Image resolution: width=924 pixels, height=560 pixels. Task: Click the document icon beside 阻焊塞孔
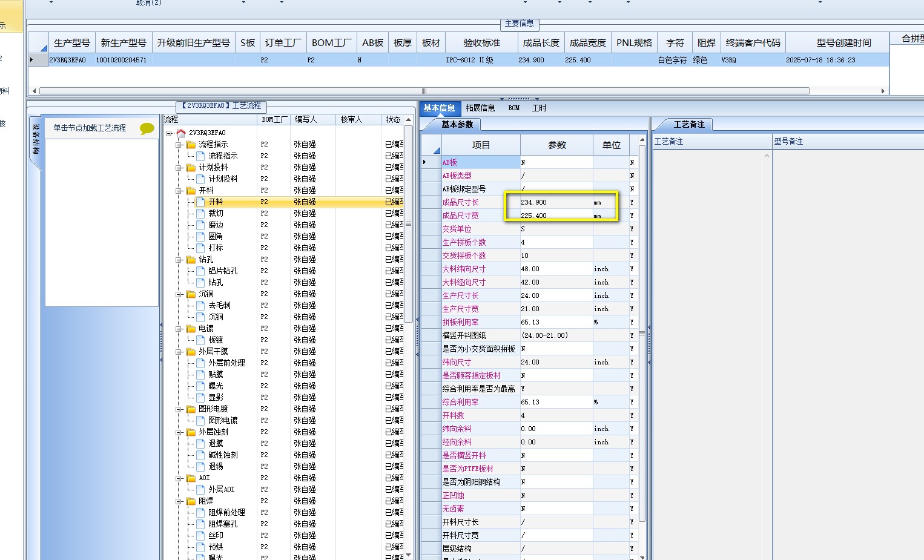[x=200, y=524]
